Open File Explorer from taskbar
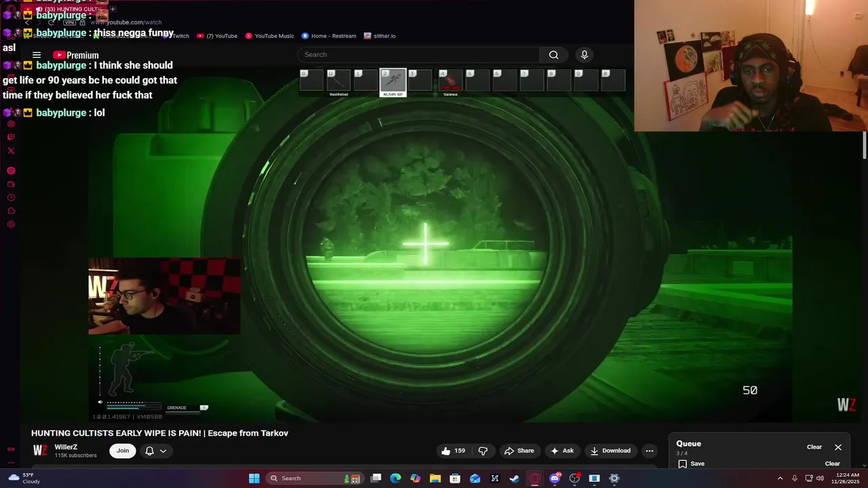 pyautogui.click(x=435, y=479)
